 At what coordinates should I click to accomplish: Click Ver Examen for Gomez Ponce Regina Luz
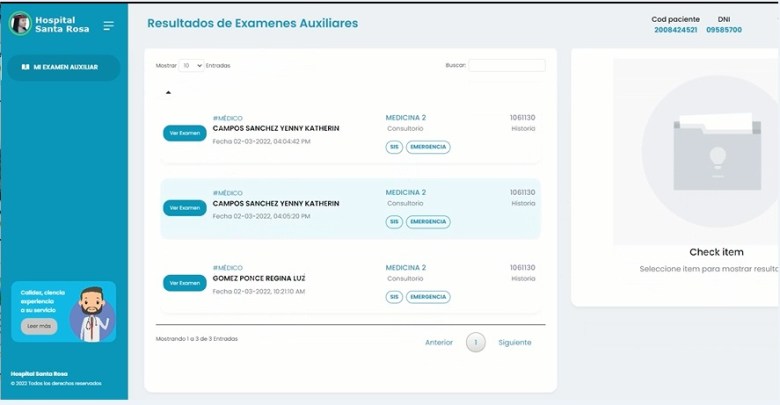coord(184,283)
